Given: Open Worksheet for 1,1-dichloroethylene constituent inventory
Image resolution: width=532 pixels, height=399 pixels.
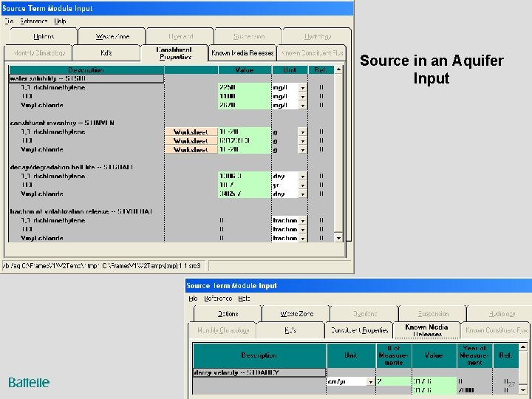Looking at the screenshot, I should coord(191,132).
